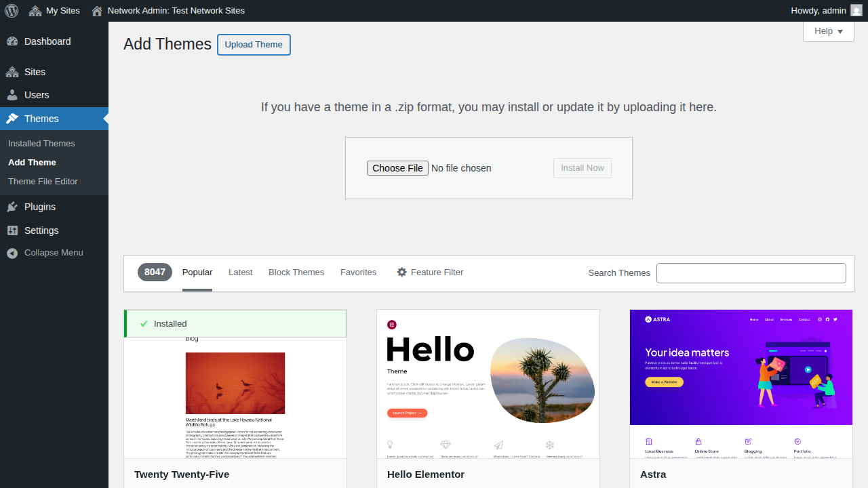
Task: Open the Users admin icon
Action: [x=12, y=95]
